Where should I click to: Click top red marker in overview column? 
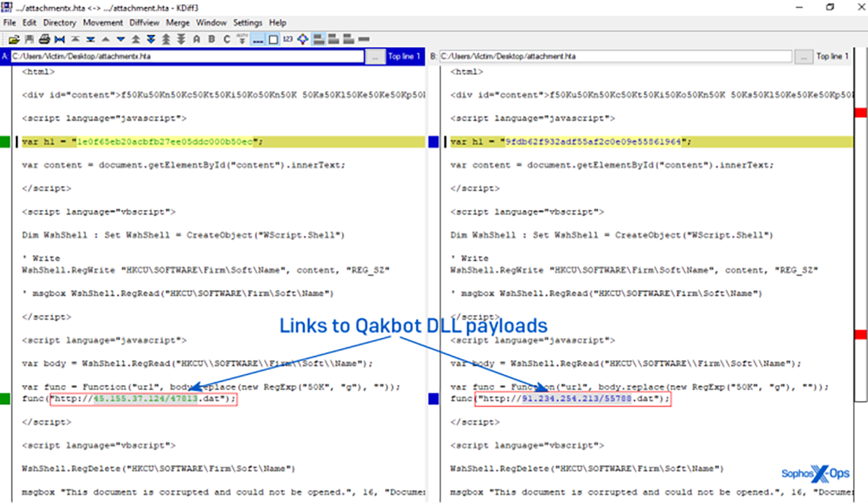tap(861, 113)
